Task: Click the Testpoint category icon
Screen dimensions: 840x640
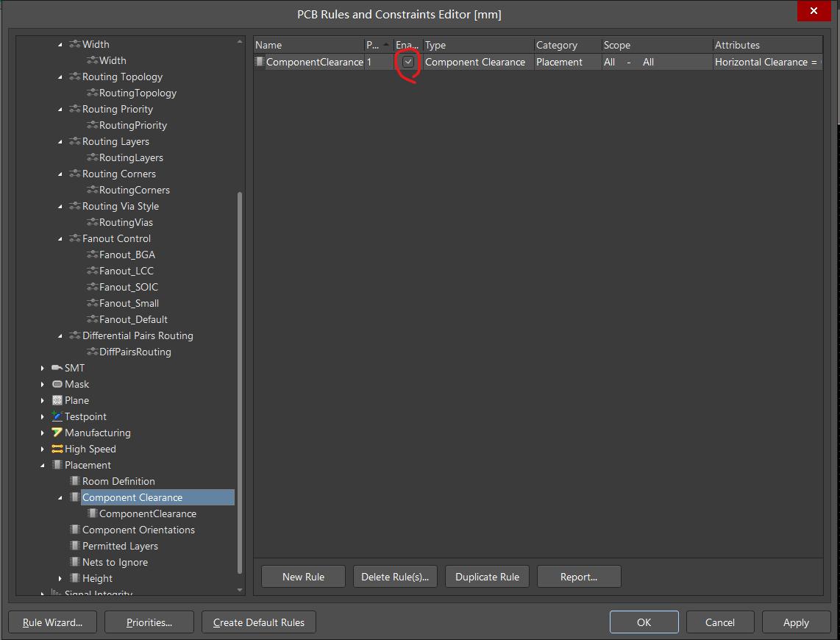Action: (x=57, y=416)
